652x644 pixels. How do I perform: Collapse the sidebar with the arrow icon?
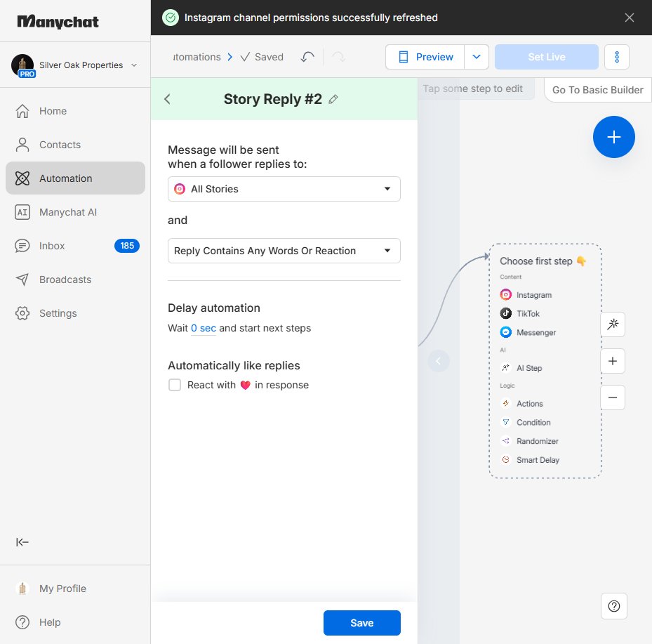(x=22, y=542)
